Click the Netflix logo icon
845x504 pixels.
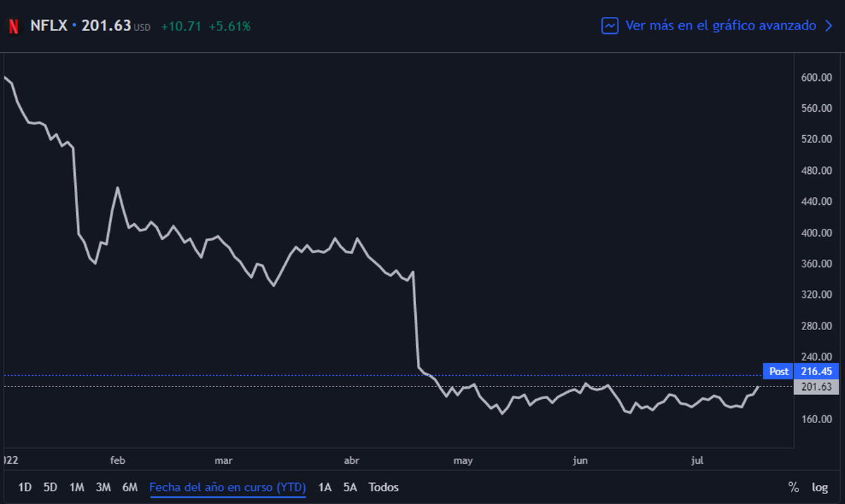click(13, 25)
